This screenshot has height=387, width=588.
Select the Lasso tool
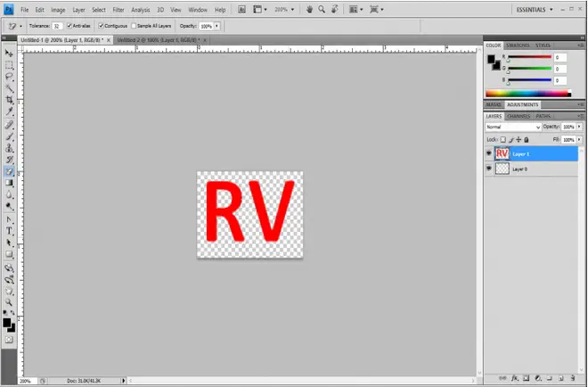[9, 78]
